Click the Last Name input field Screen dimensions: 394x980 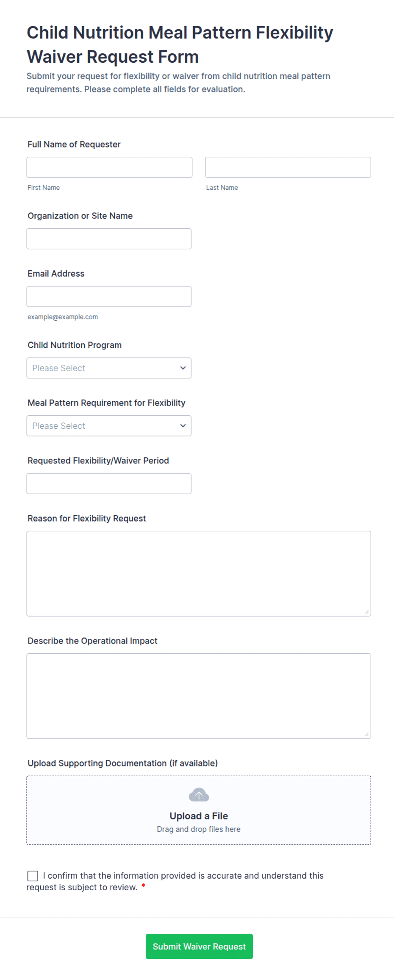pos(288,167)
